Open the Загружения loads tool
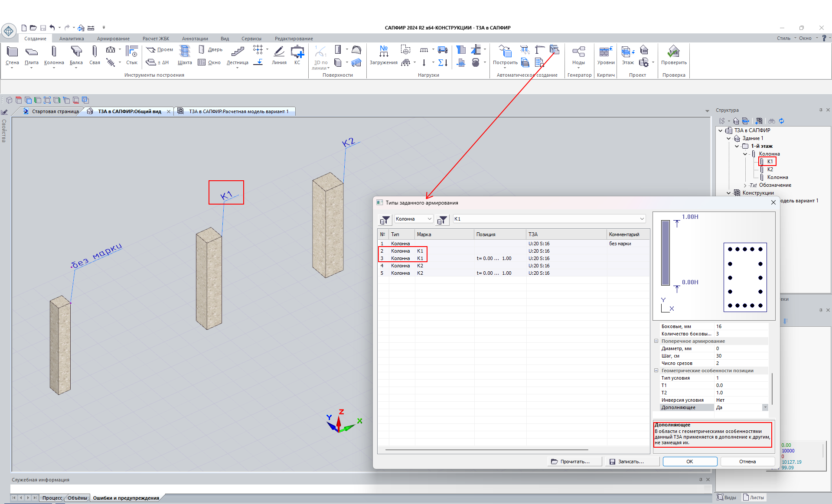Image resolution: width=832 pixels, height=504 pixels. point(383,55)
